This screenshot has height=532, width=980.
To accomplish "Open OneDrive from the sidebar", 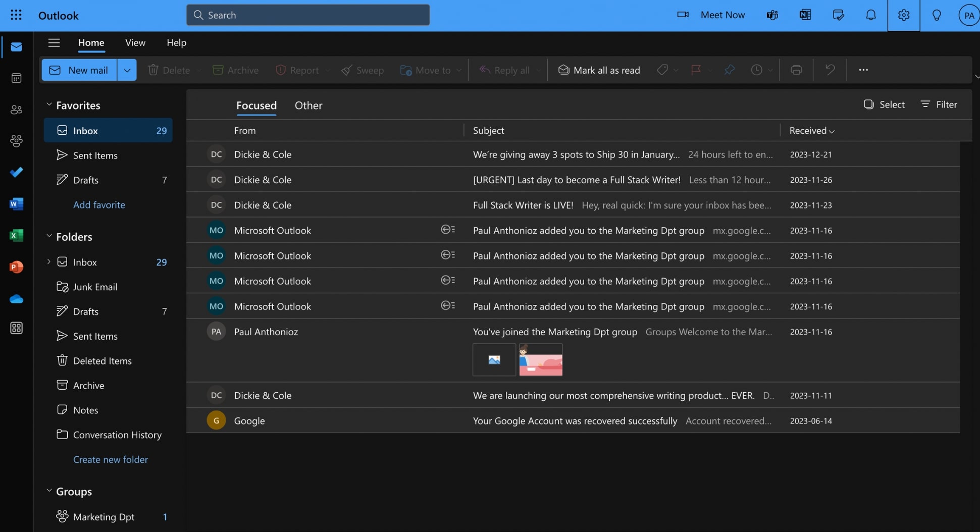I will coord(16,298).
